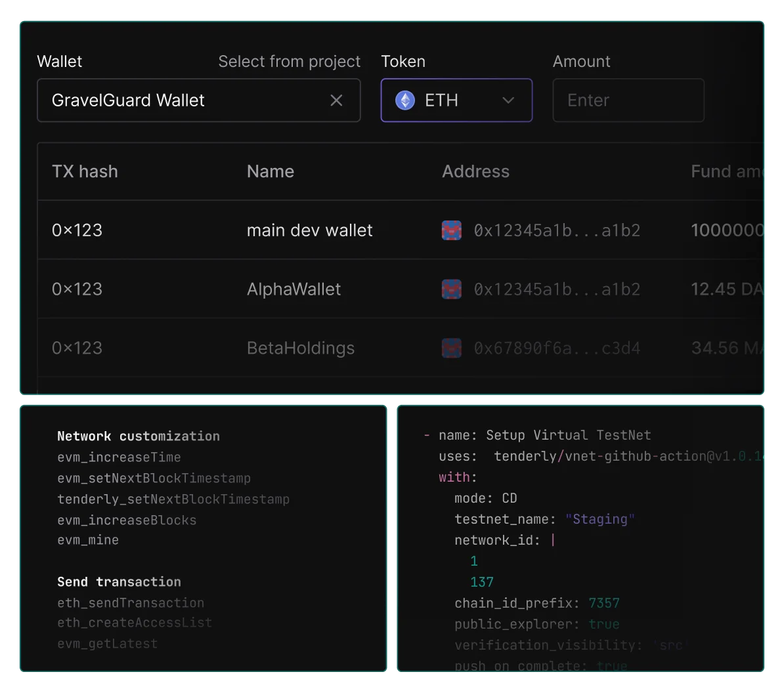Click the Ethereum token logo icon
The height and width of the screenshot is (693, 784).
tap(405, 100)
